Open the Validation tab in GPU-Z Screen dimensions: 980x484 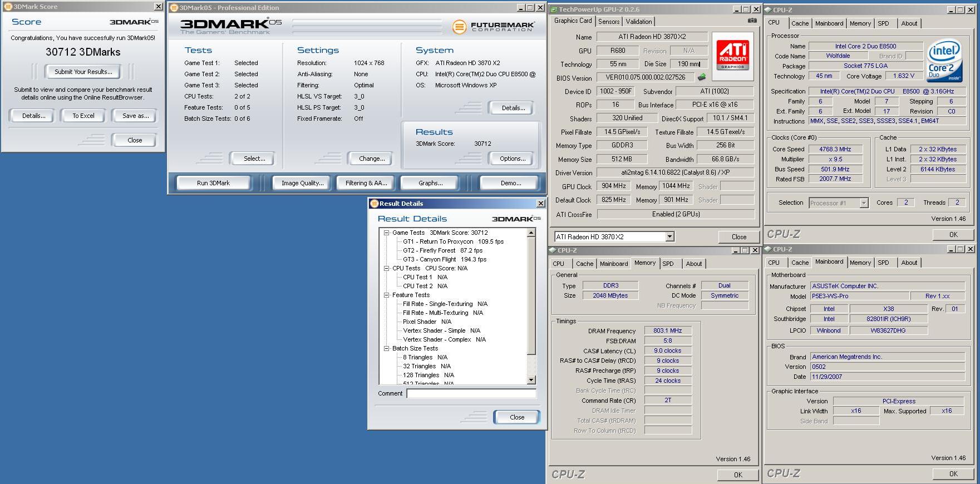(x=638, y=22)
